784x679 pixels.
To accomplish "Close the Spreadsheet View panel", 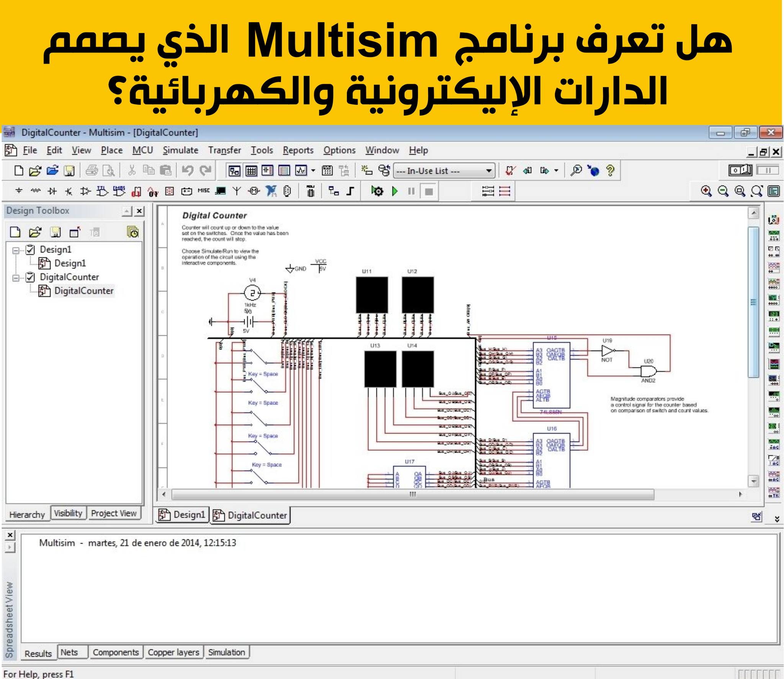I will coord(10,535).
